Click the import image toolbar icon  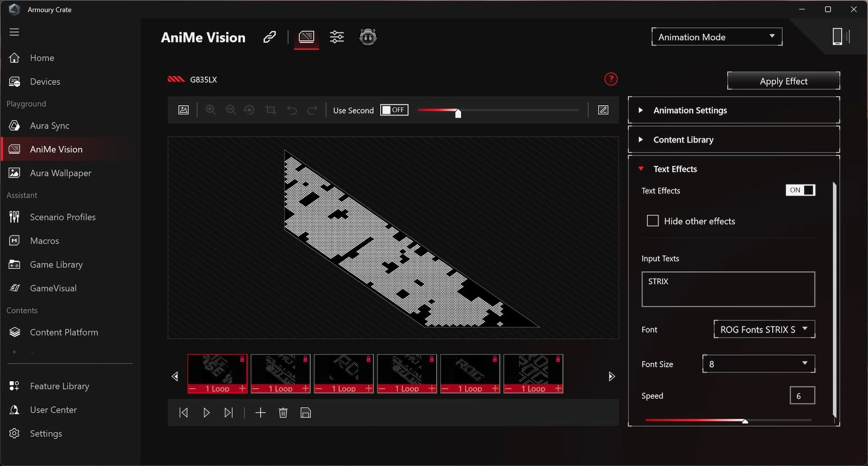[184, 110]
